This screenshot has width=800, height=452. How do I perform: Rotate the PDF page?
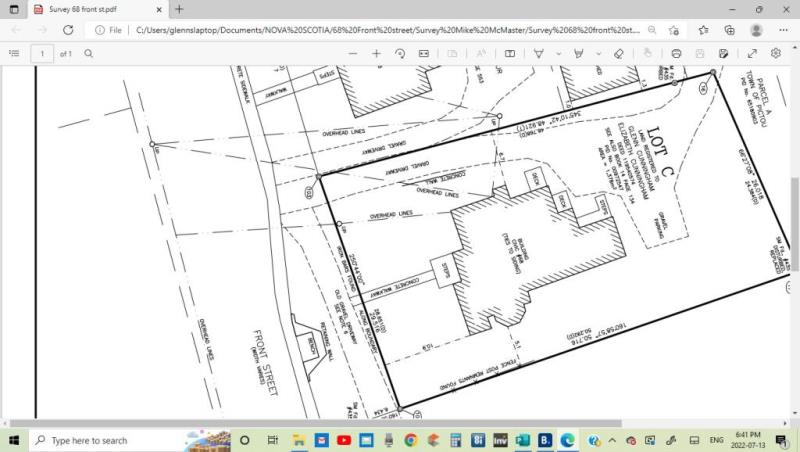click(400, 53)
